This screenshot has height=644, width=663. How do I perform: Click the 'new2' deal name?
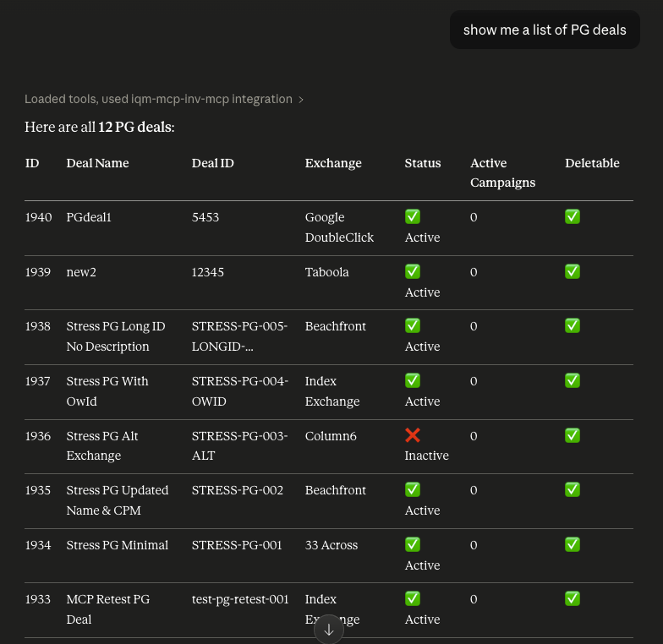(x=81, y=272)
